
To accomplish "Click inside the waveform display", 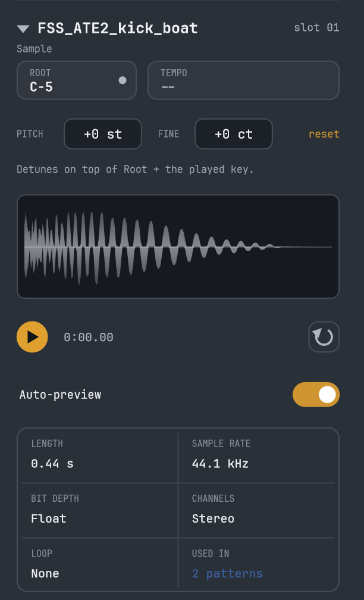I will point(178,247).
